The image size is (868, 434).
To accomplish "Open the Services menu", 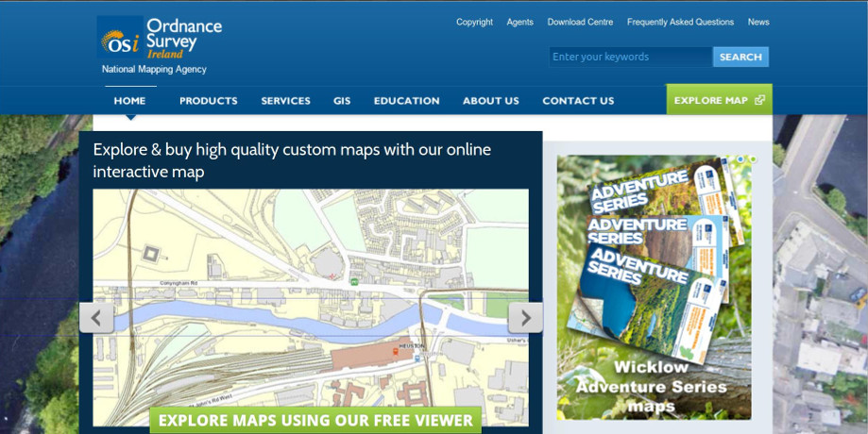I will (x=285, y=101).
